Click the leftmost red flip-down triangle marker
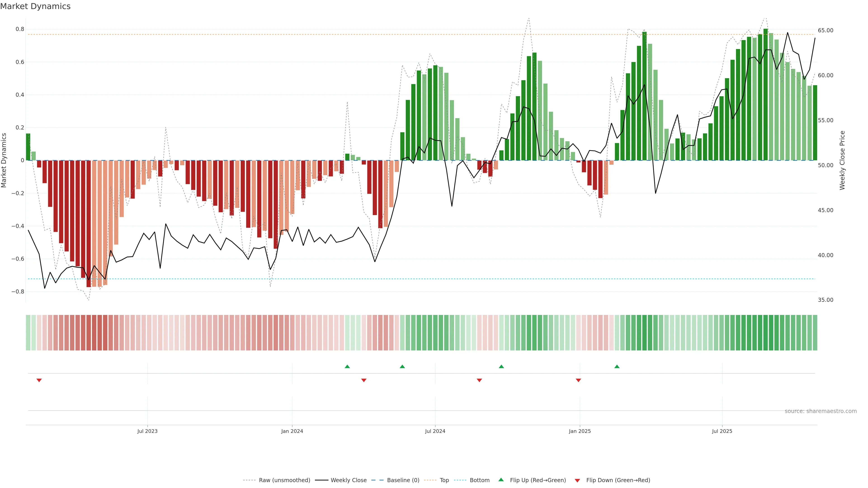The image size is (868, 488). pos(39,380)
